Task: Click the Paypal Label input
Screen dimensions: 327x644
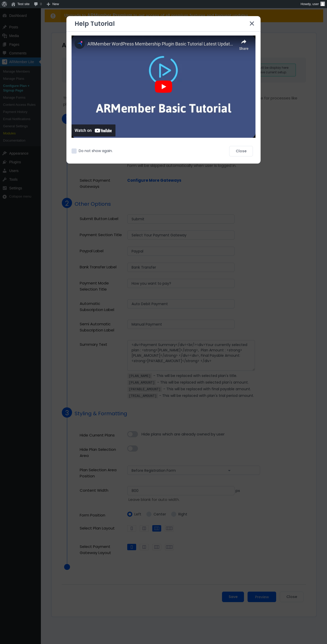Action: click(181, 251)
